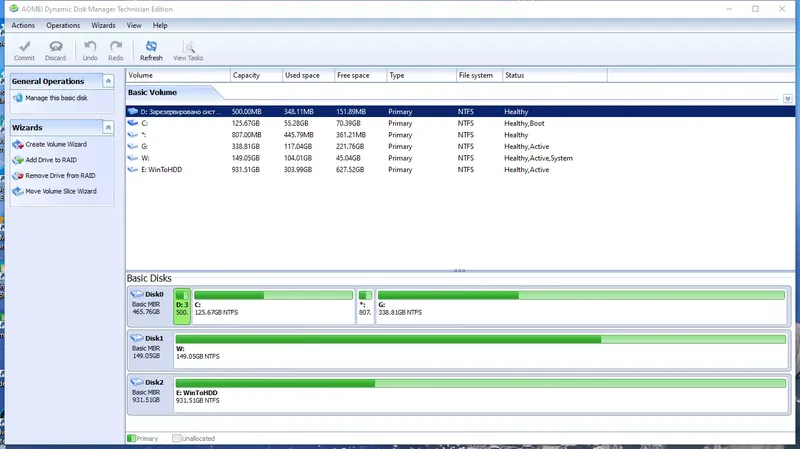Open the View menu

[x=134, y=26]
